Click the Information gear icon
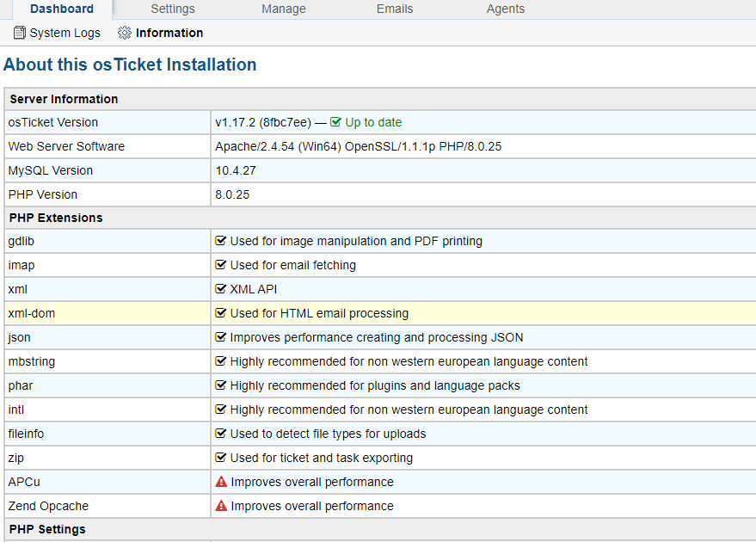 [125, 33]
